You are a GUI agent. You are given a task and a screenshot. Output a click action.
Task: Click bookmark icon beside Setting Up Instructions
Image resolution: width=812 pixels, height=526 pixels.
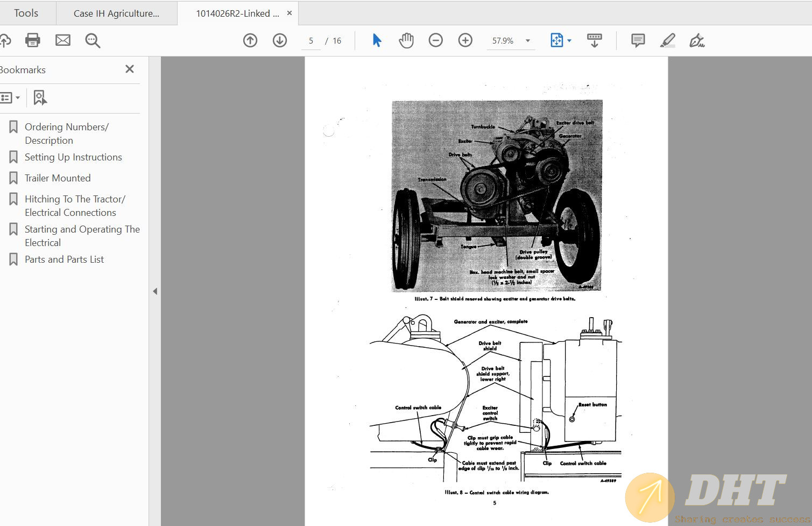13,157
